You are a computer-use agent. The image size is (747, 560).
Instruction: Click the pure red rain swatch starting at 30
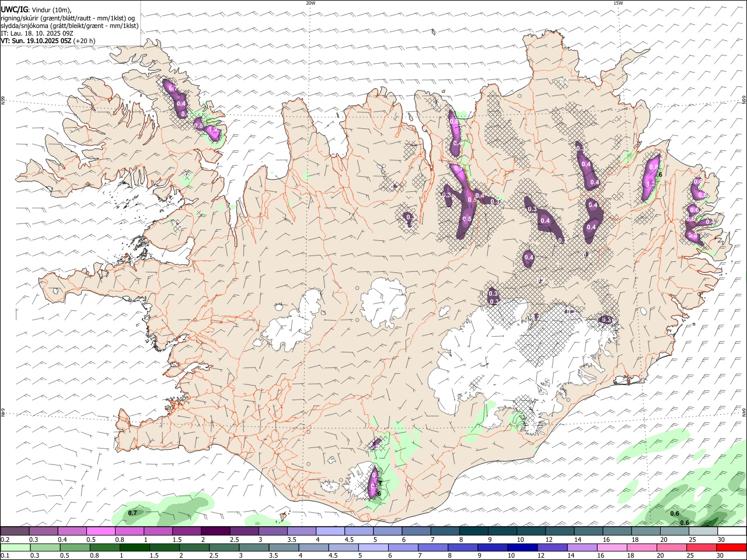click(731, 547)
